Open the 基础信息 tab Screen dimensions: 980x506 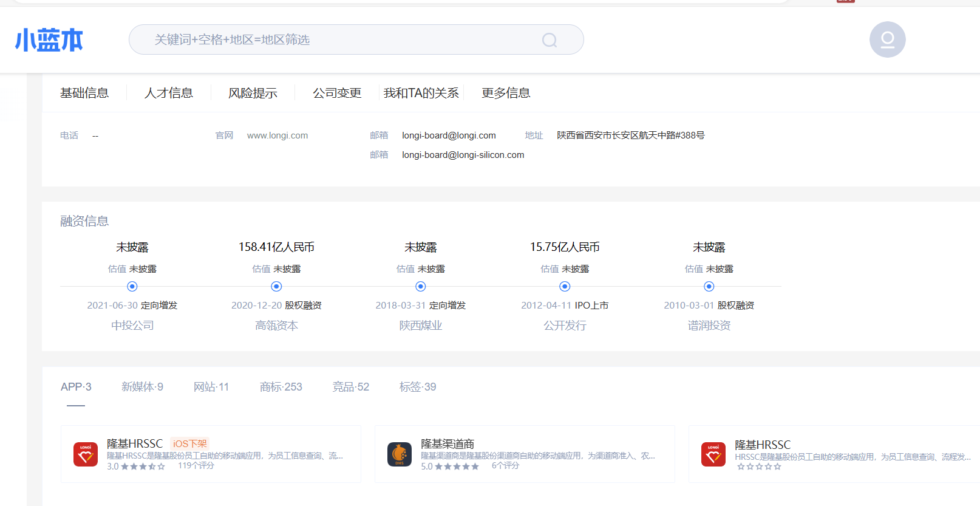pyautogui.click(x=84, y=93)
